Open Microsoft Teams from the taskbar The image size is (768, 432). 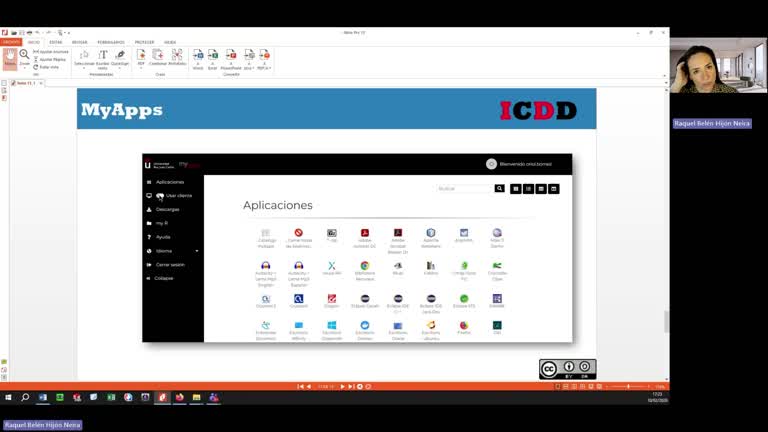point(214,397)
